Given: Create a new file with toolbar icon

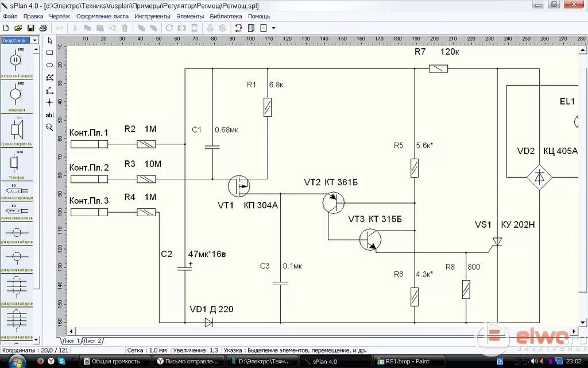Looking at the screenshot, I should (x=6, y=28).
